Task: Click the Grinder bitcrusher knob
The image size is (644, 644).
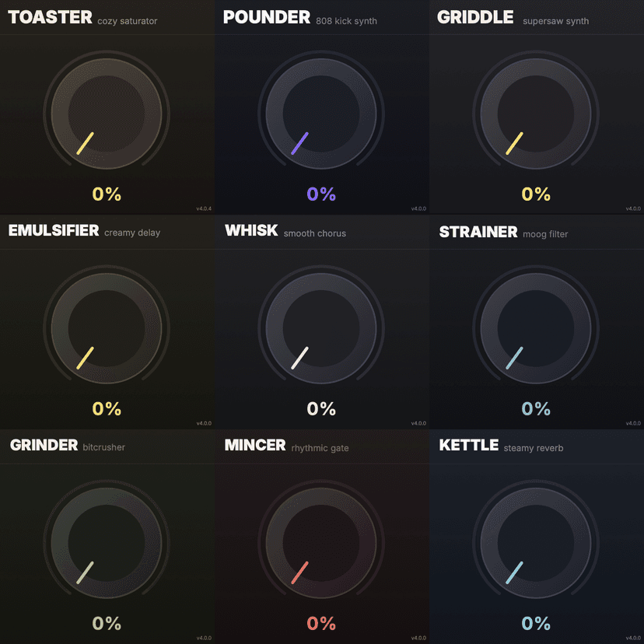Action: pos(107,541)
